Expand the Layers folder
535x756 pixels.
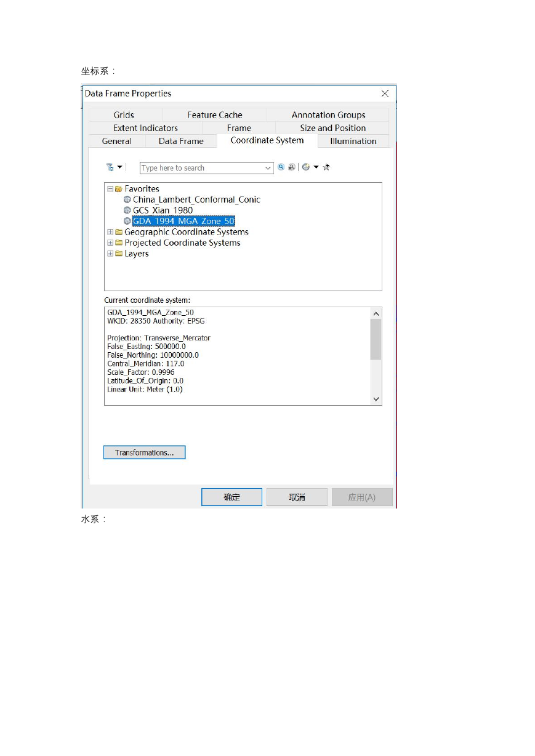pos(110,254)
